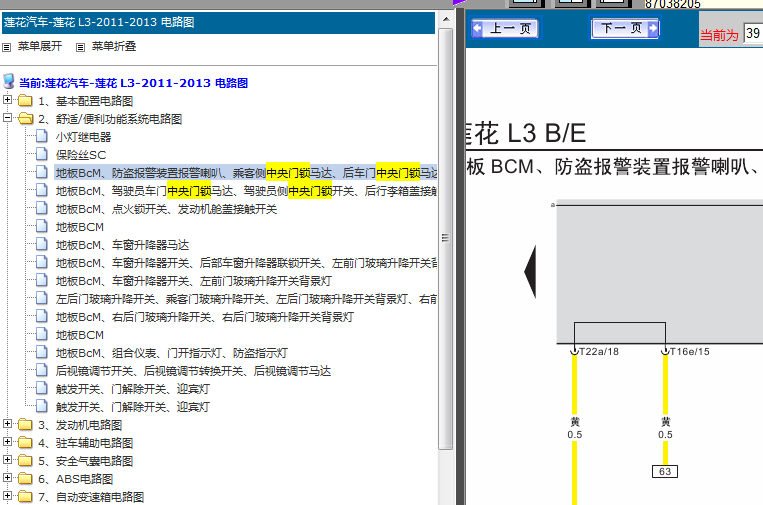Expand the 1、基本配置电路图 node
The width and height of the screenshot is (763, 505).
7,100
